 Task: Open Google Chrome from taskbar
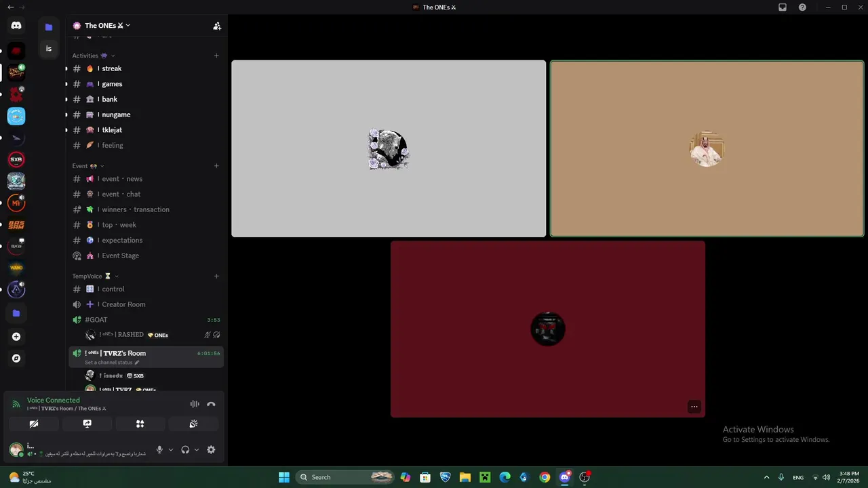545,477
